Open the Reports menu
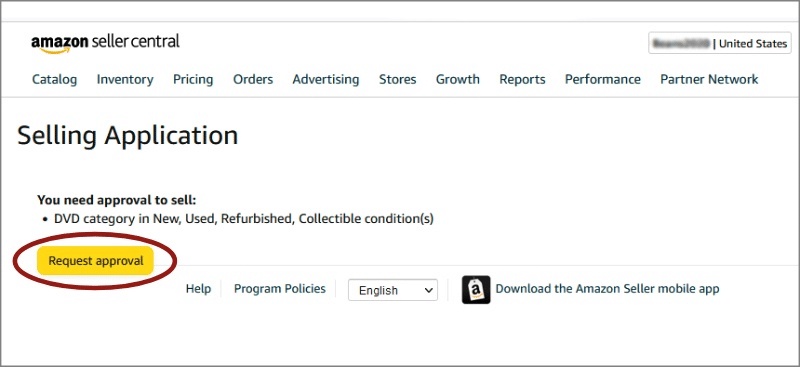Screen dimensions: 800x367 pyautogui.click(x=522, y=79)
